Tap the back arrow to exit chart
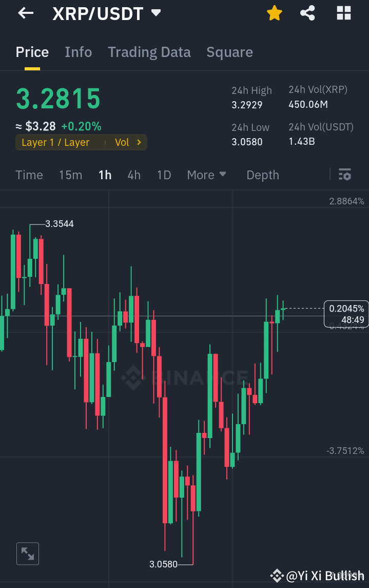The width and height of the screenshot is (369, 588). [25, 13]
